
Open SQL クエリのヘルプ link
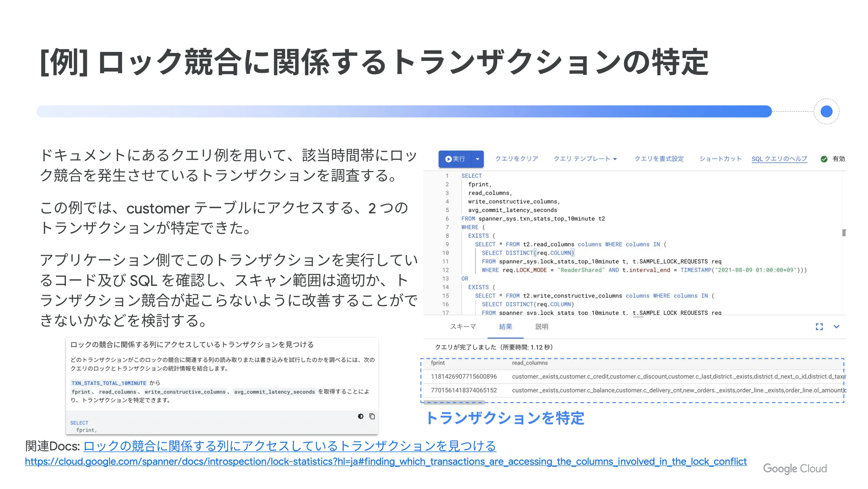(779, 159)
